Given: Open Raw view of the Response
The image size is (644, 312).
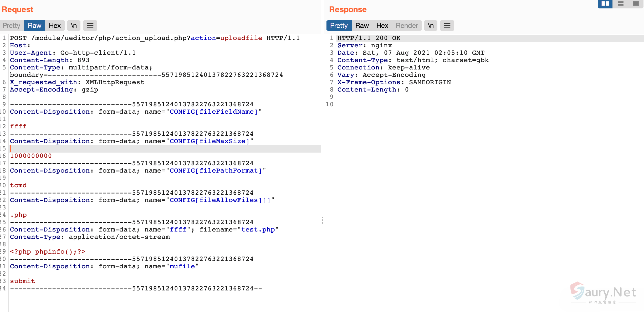Looking at the screenshot, I should (362, 26).
